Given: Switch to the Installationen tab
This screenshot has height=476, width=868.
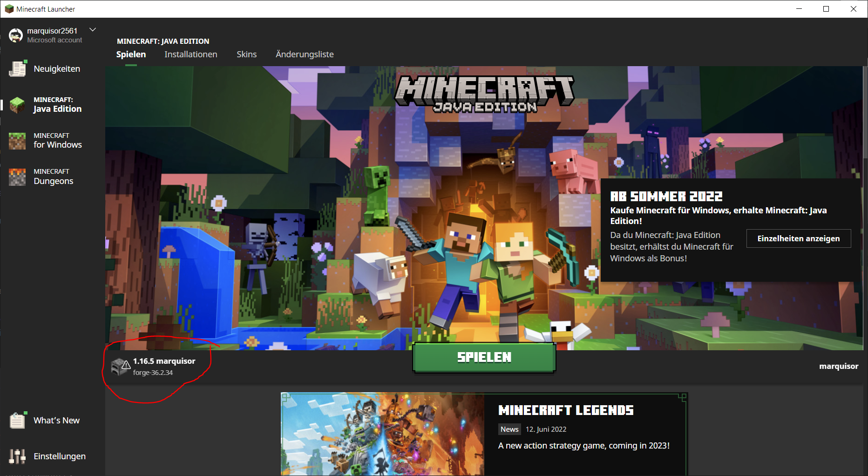Looking at the screenshot, I should 191,54.
